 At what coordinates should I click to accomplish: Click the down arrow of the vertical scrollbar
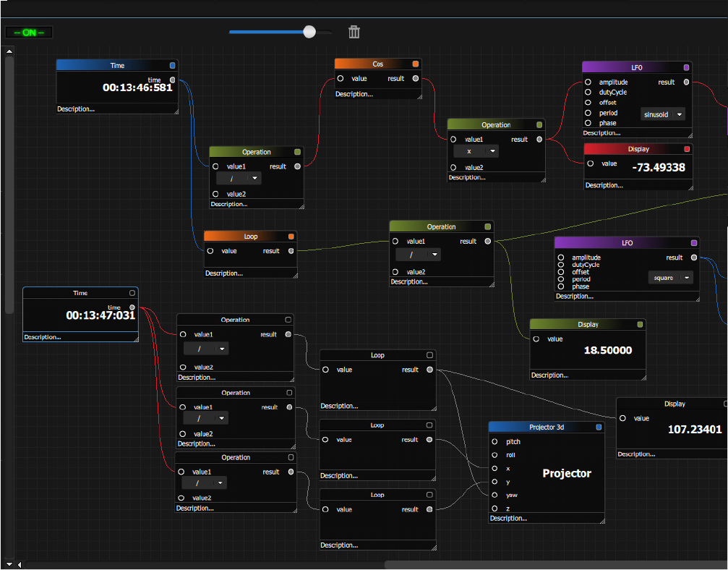click(x=9, y=564)
